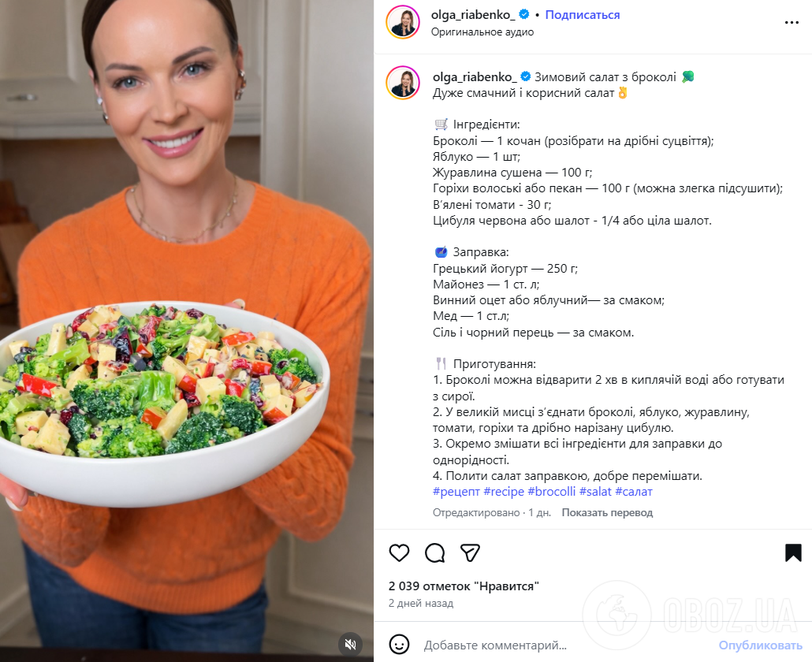Follow via Подписаться link
This screenshot has height=662, width=812.
click(582, 15)
